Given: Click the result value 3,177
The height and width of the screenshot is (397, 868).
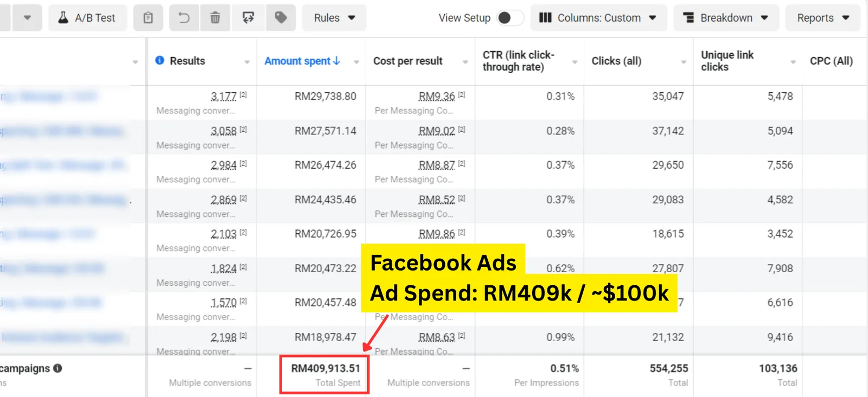Looking at the screenshot, I should pyautogui.click(x=224, y=97).
